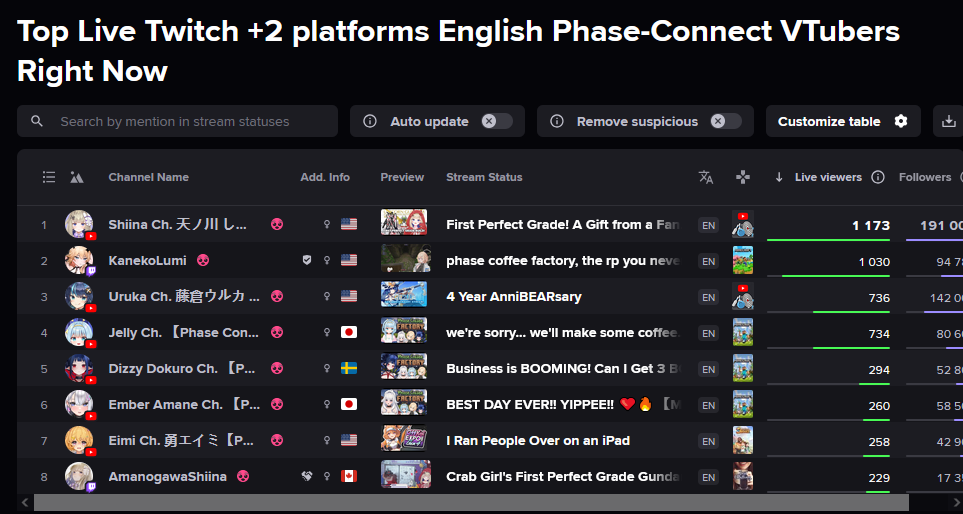This screenshot has width=963, height=514.
Task: Click KanekoLumi Minecraft game icon
Action: pos(743,260)
